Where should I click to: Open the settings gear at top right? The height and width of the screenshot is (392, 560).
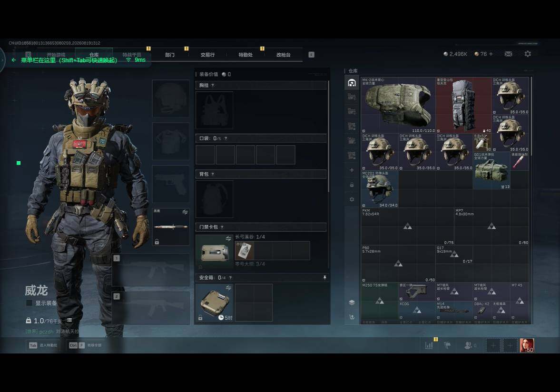[x=528, y=54]
